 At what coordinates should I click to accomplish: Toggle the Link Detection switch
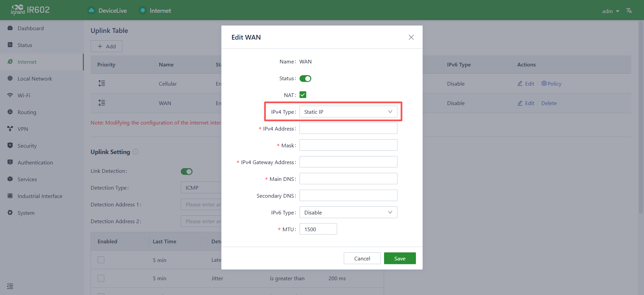[x=186, y=171]
